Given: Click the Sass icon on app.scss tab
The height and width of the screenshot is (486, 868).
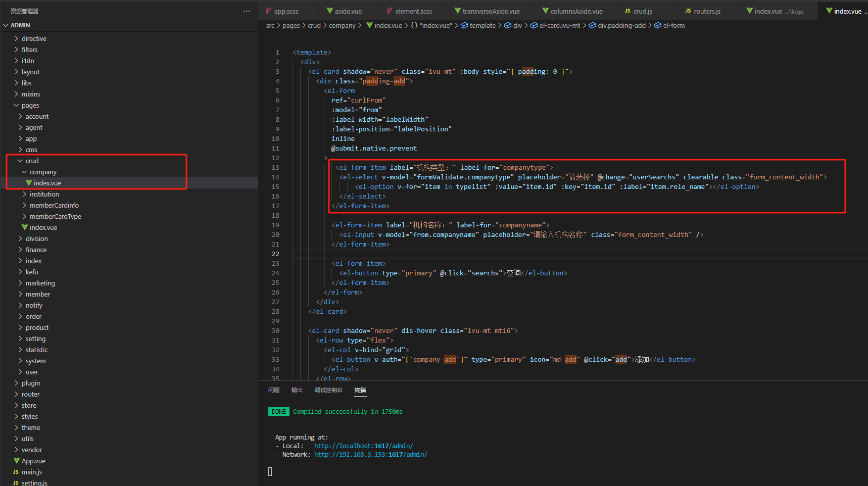Looking at the screenshot, I should pos(269,11).
